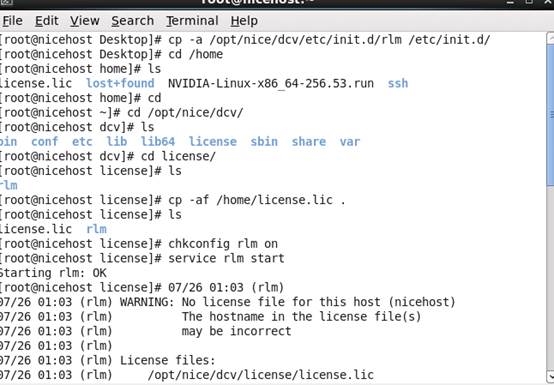Click the blue share directory in listing
Screen dimensions: 554x385
coord(308,142)
